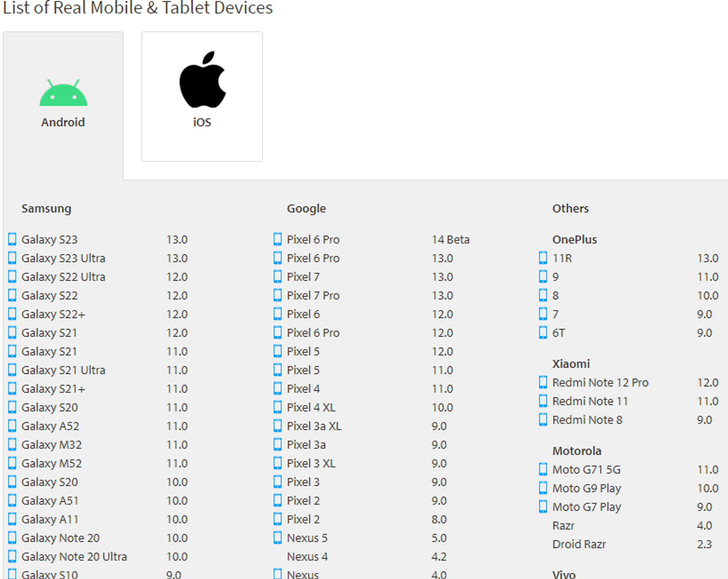
Task: Click the phone icon beside Galaxy M52
Action: point(12,463)
